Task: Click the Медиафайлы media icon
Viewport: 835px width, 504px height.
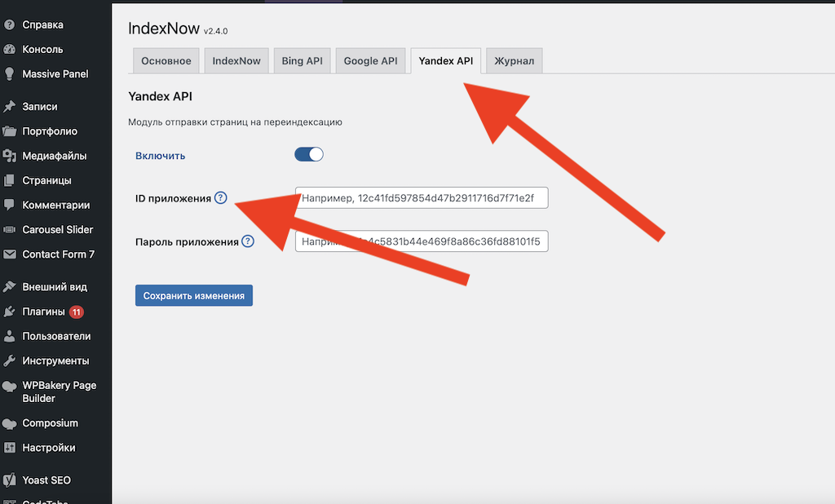Action: click(x=9, y=156)
